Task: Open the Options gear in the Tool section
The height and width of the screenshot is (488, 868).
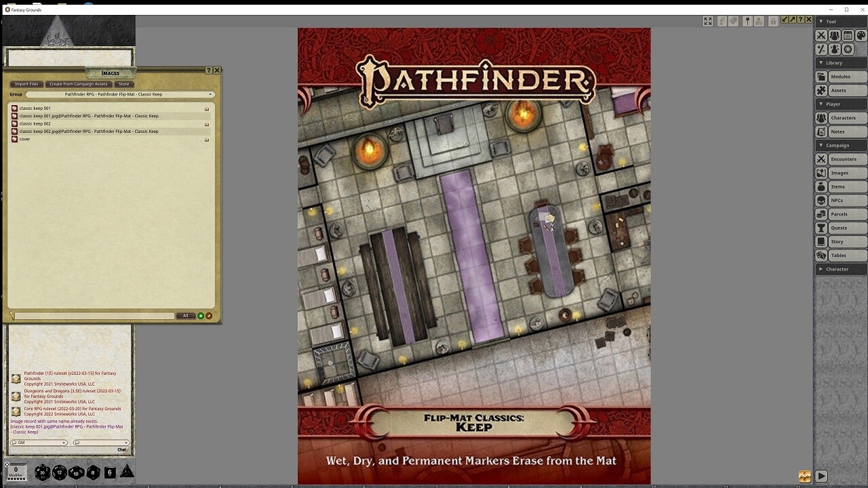Action: pyautogui.click(x=848, y=49)
